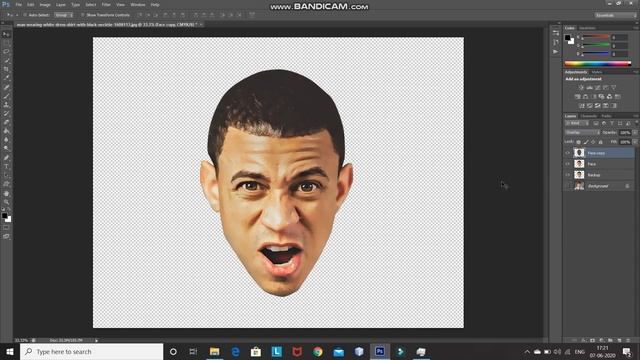Click the foreground color swatch in Color panel
640x360 pixels.
tap(567, 38)
